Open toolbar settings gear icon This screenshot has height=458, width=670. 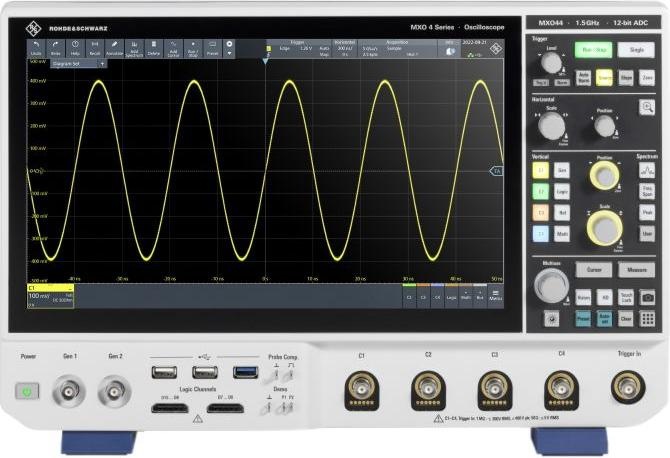click(x=229, y=44)
